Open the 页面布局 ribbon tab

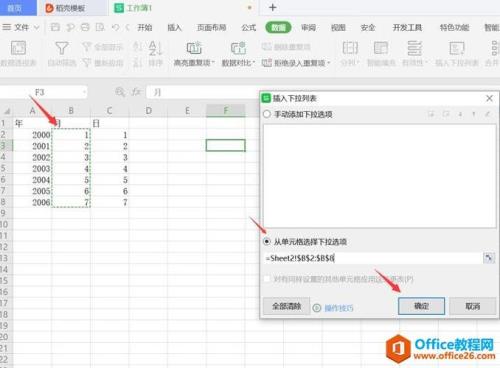point(212,27)
